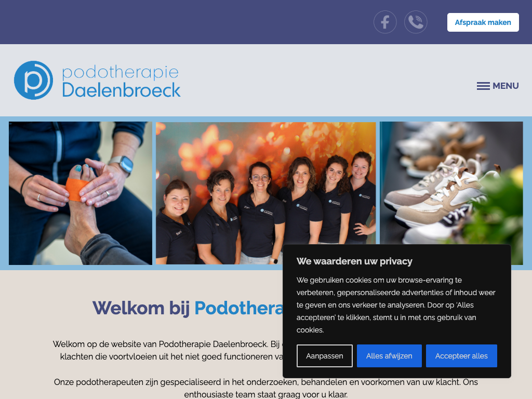The width and height of the screenshot is (532, 399).
Task: Open the hamburger menu icon
Action: point(483,86)
